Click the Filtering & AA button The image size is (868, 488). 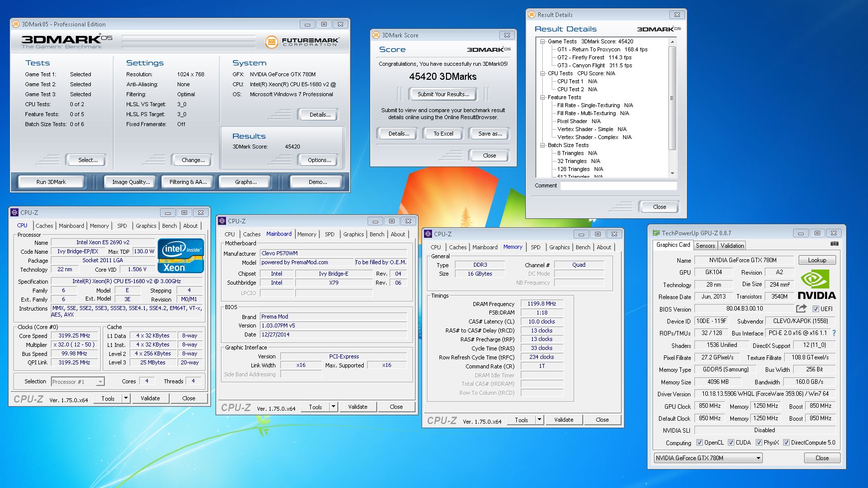click(188, 182)
